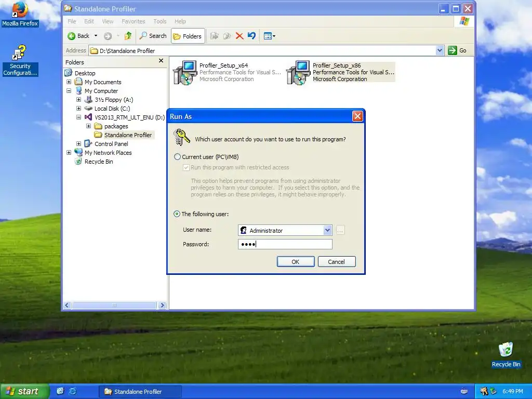
Task: Expand My Documents tree node
Action: pos(69,82)
